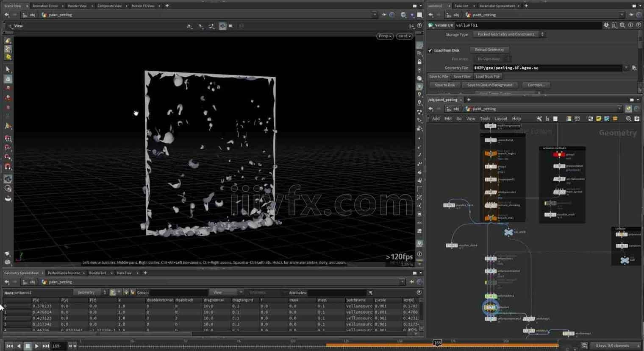Click the P[x] cell 0.370233

tap(42, 306)
